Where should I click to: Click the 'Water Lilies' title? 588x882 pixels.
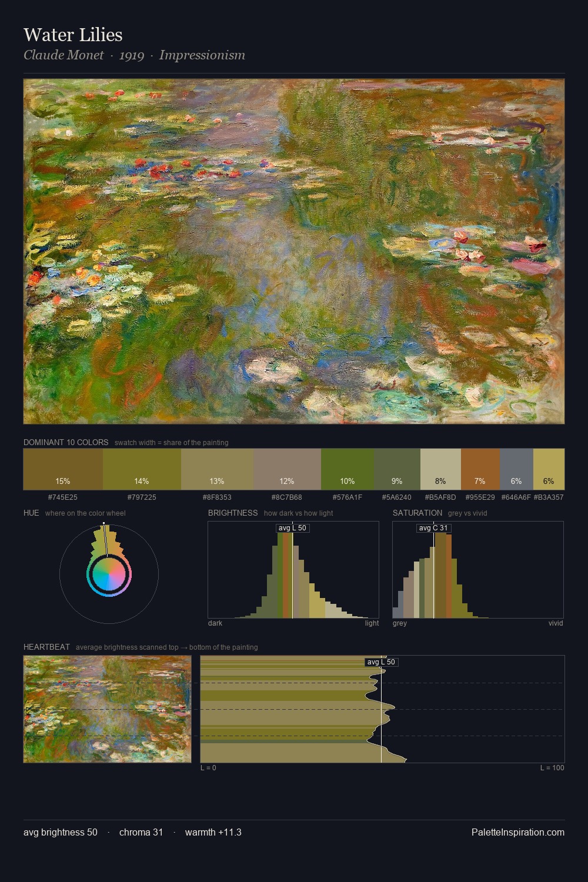73,35
